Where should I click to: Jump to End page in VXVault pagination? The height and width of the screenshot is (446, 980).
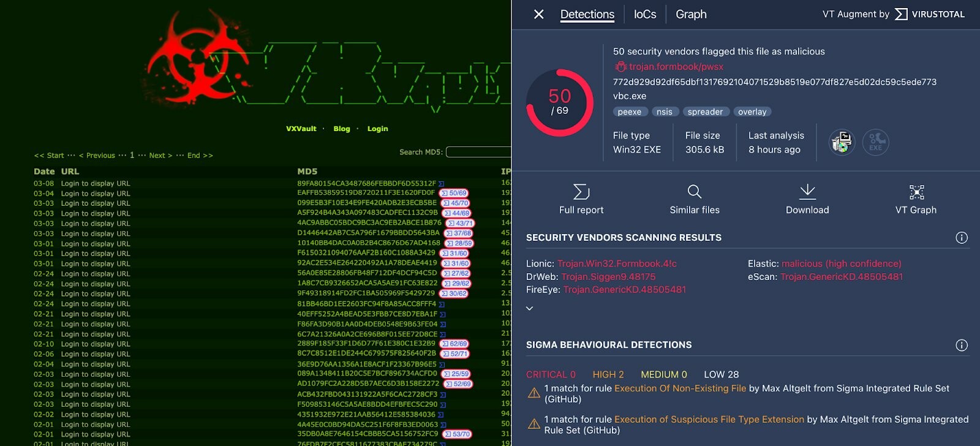click(x=200, y=156)
